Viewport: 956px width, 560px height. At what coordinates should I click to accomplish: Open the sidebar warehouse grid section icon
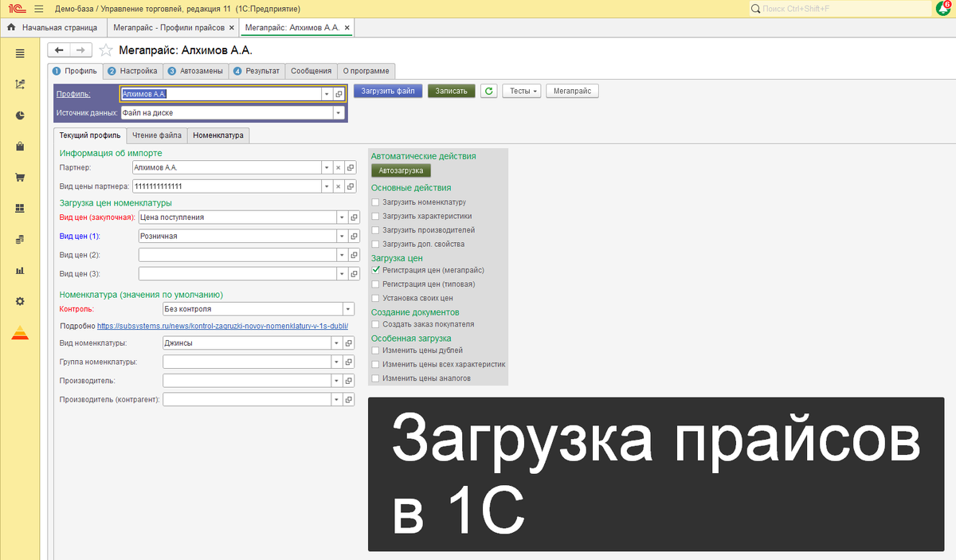tap(20, 208)
